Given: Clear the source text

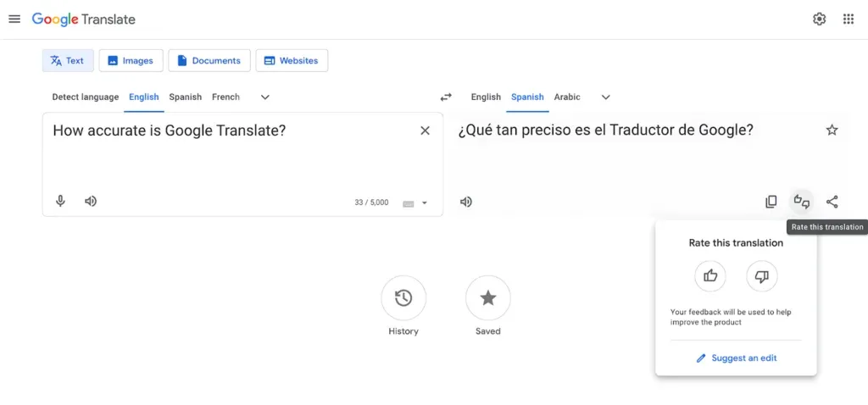Looking at the screenshot, I should pos(426,130).
